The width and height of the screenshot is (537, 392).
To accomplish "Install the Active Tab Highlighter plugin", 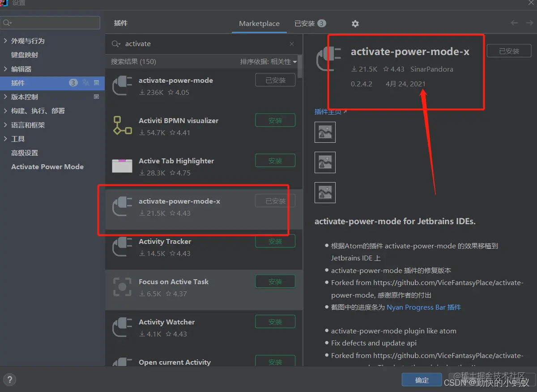I will pyautogui.click(x=275, y=161).
